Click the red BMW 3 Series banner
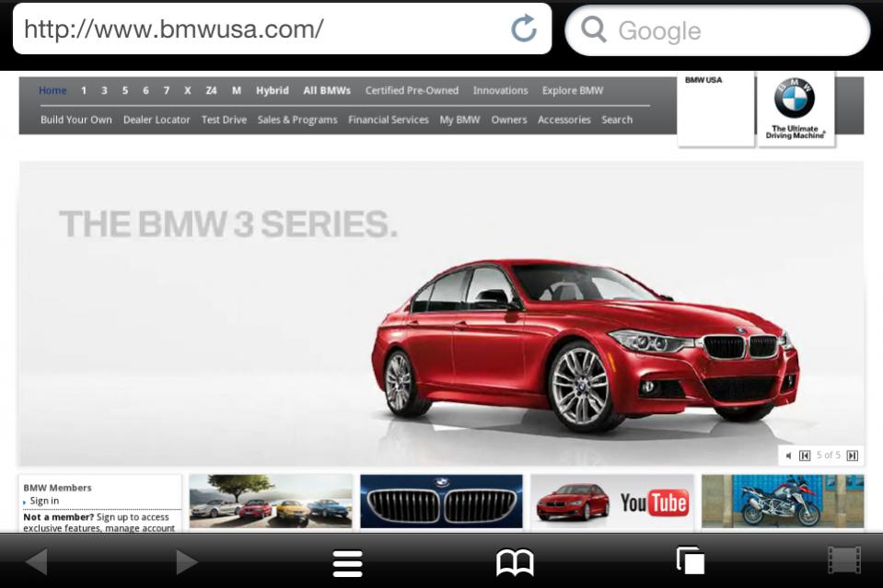 (x=442, y=313)
